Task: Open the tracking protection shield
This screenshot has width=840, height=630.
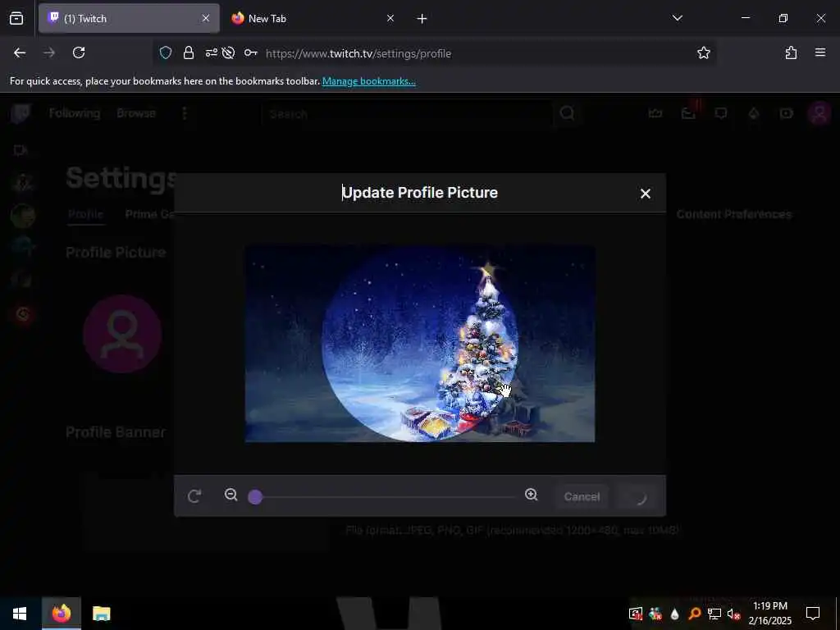Action: click(x=166, y=52)
